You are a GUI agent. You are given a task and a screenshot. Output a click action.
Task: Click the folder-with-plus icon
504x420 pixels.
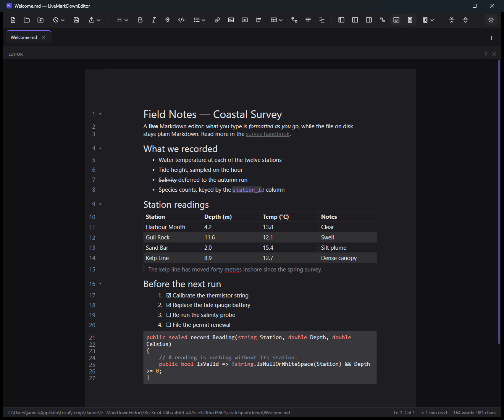pos(40,20)
